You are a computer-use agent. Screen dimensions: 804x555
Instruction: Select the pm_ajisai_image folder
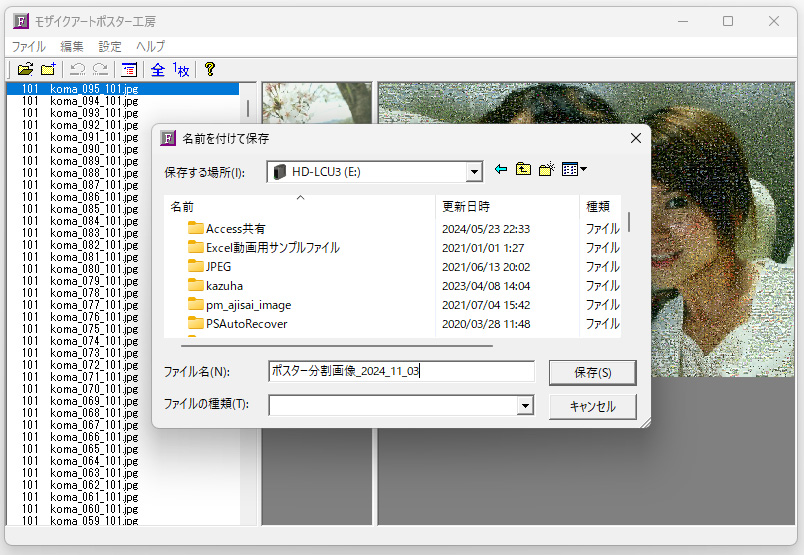click(239, 305)
